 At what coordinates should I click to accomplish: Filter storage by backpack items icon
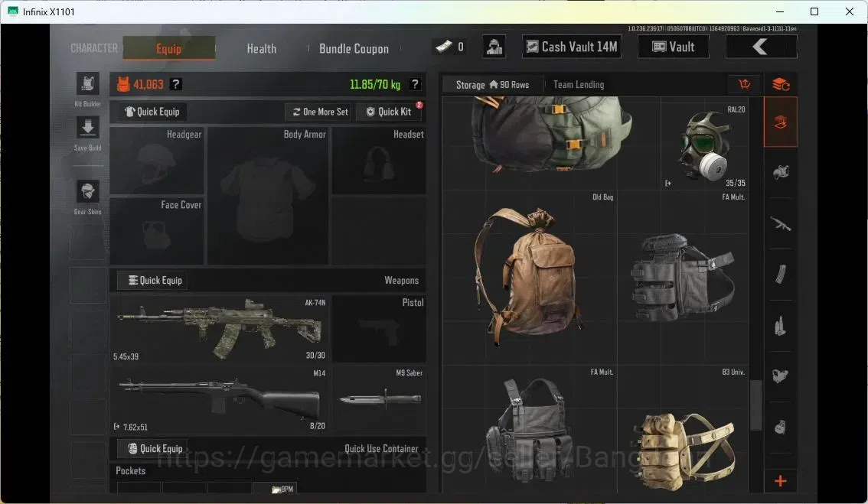tap(781, 427)
